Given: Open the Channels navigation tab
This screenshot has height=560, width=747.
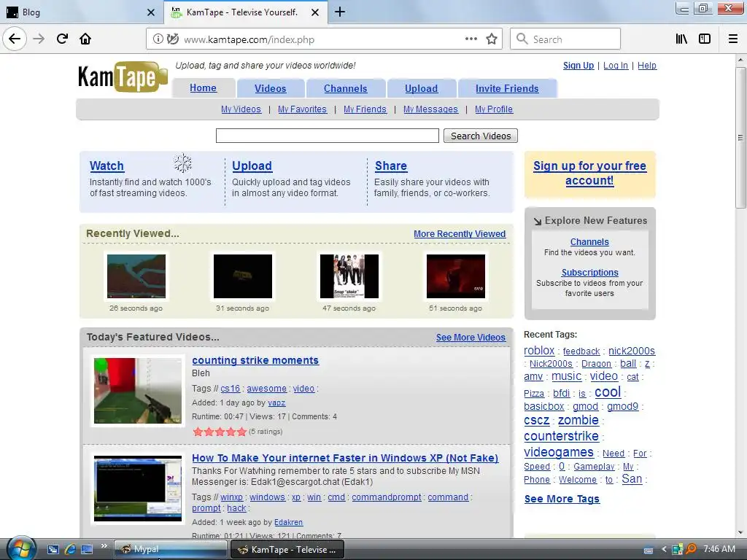Looking at the screenshot, I should [x=345, y=88].
